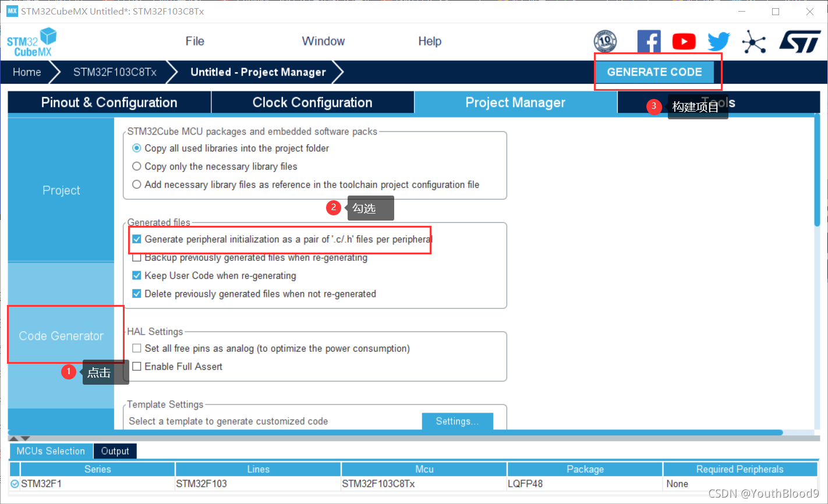Viewport: 828px width, 504px height.
Task: Select the Project Manager tab
Action: coord(515,102)
